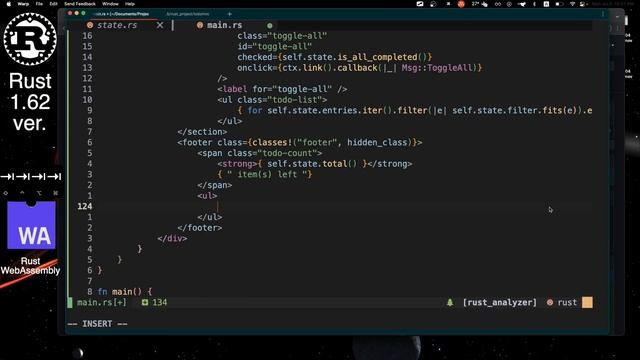This screenshot has height=360, width=640.
Task: Click the label for="toggle-all" line
Action: tap(282, 89)
